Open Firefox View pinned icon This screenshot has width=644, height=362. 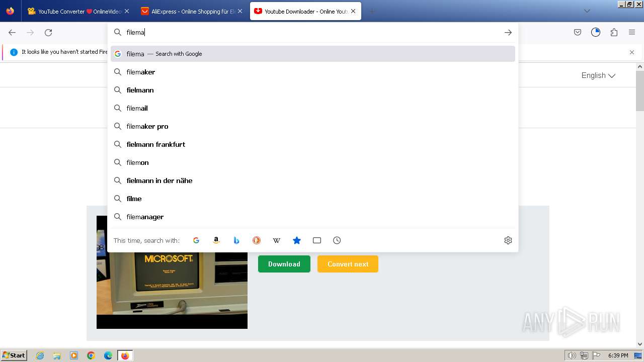10,11
